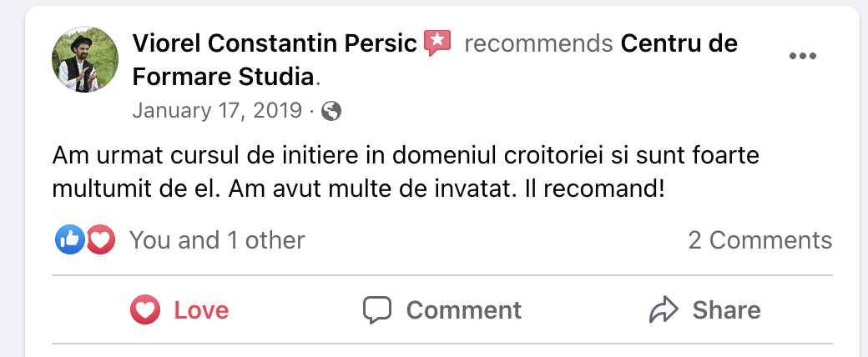Click the share arrow icon
This screenshot has width=868, height=357.
point(663,310)
